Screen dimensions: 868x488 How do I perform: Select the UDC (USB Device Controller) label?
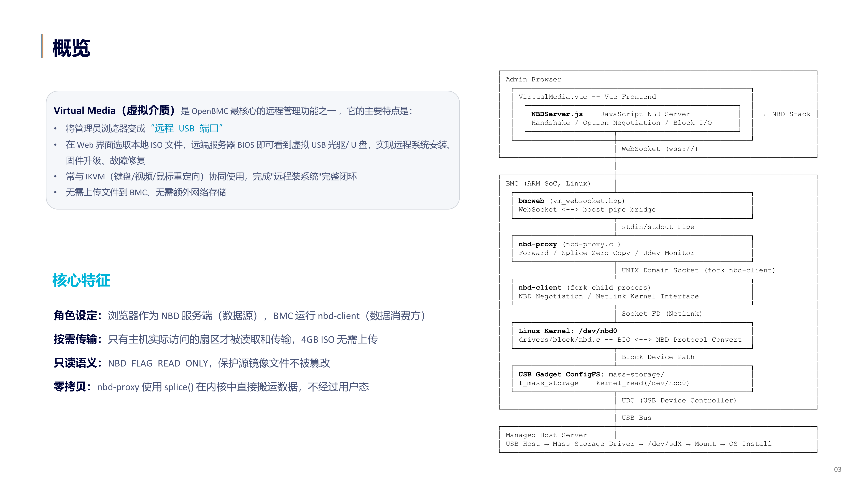point(679,400)
